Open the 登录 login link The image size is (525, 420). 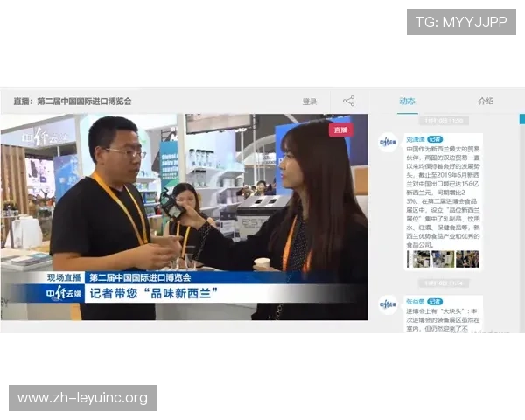[310, 101]
